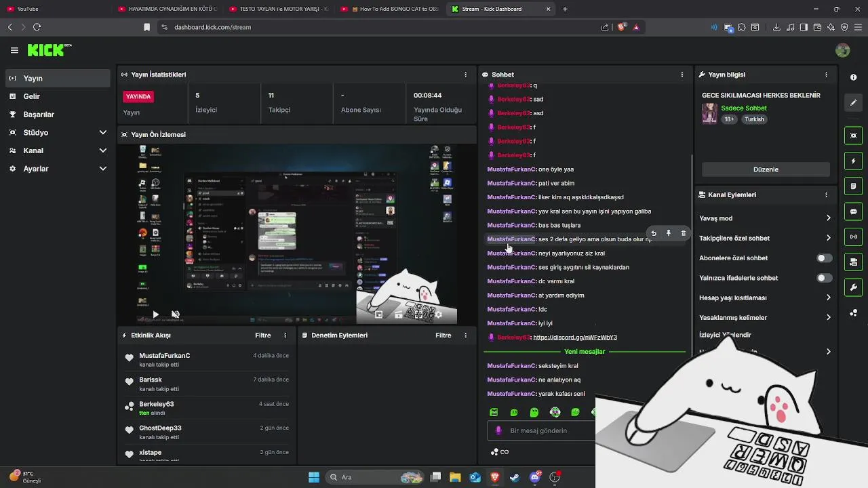Open Yasaklanmış kelimeler settings
This screenshot has height=488, width=868.
coord(765,317)
